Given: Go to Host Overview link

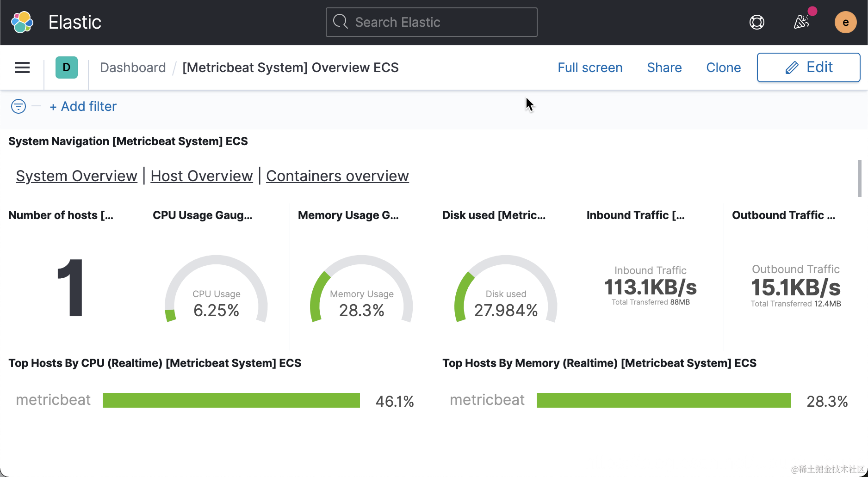Looking at the screenshot, I should pos(202,176).
